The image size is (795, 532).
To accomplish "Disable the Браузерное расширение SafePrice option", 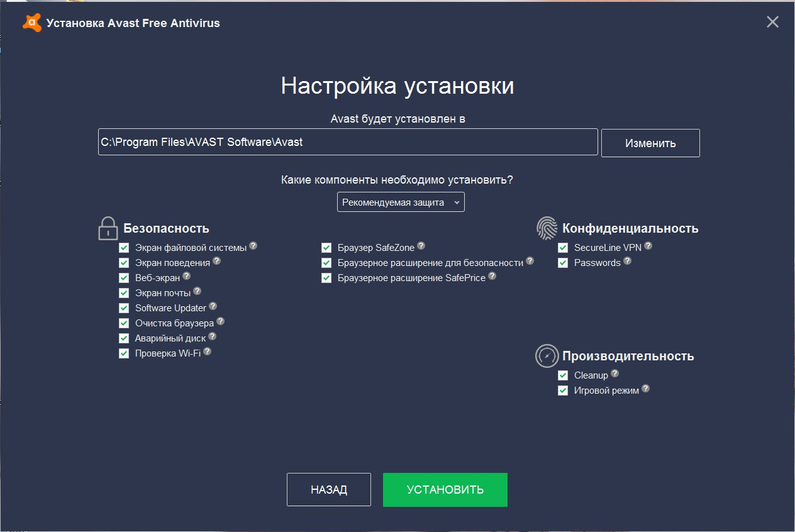I will click(x=326, y=277).
